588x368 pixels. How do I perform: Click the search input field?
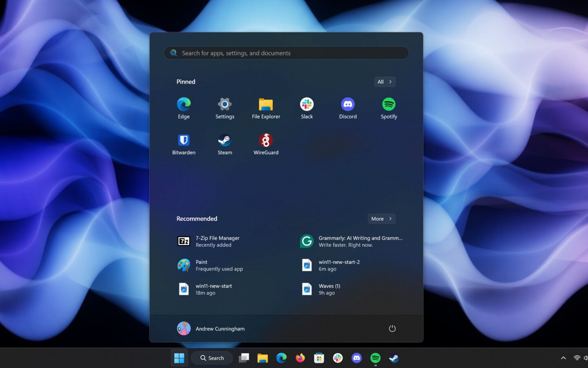tap(286, 53)
